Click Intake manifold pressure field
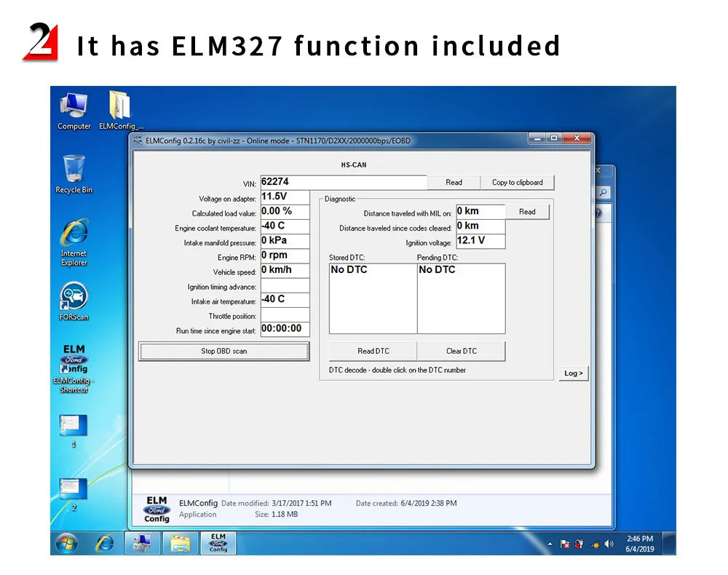The image size is (728, 575). (285, 241)
